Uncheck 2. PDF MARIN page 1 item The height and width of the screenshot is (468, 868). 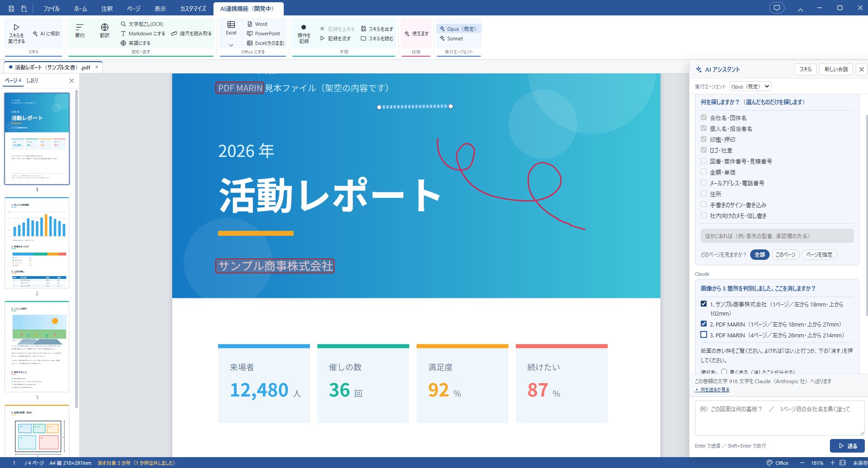click(703, 324)
